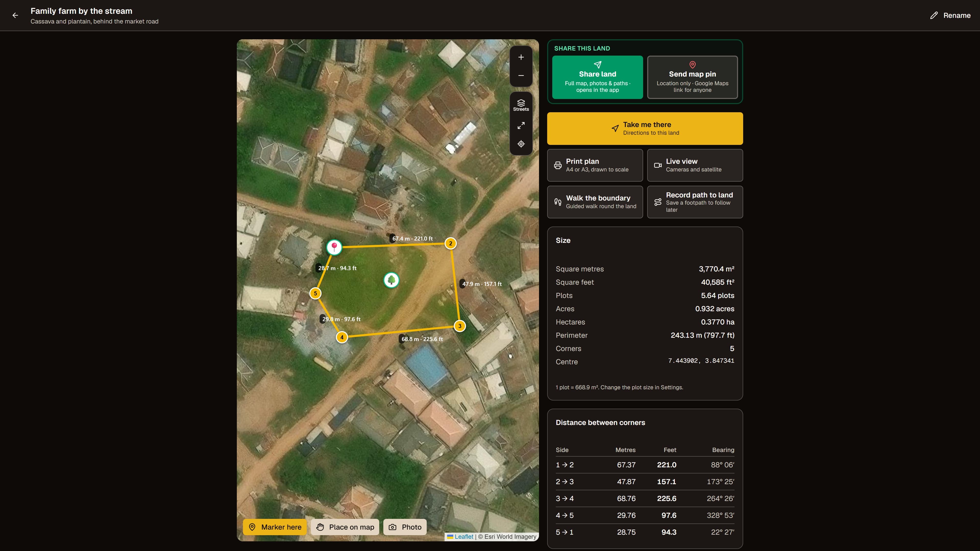
Task: Click Take me there directions
Action: (644, 128)
